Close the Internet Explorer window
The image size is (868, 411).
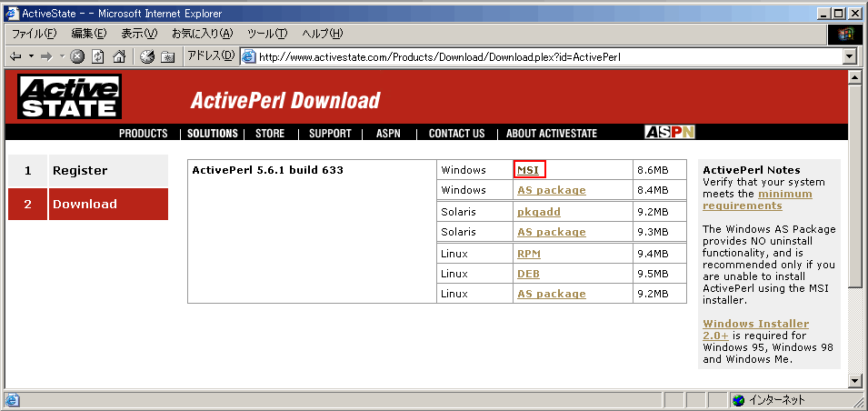click(853, 14)
